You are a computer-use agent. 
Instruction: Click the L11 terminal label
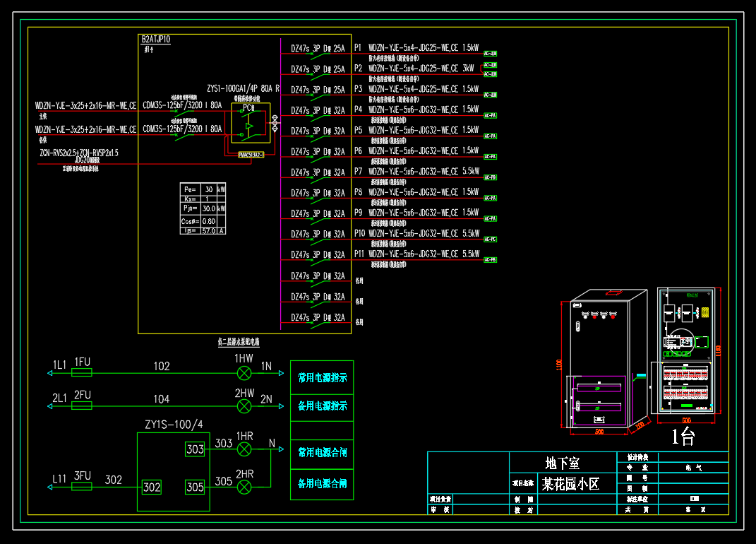coord(59,479)
